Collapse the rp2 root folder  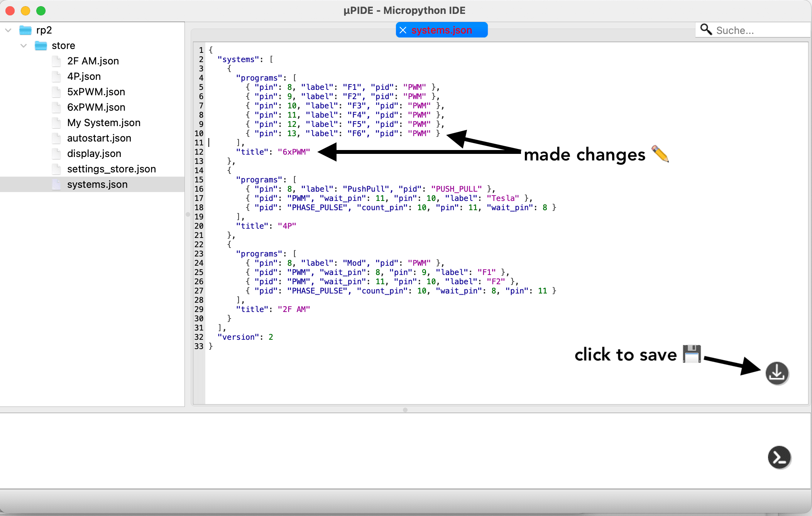pyautogui.click(x=8, y=30)
